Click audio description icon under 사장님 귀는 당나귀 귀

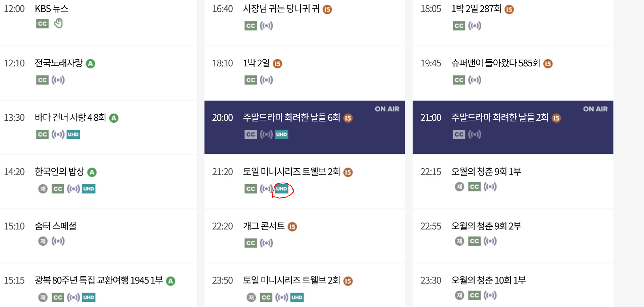(266, 26)
